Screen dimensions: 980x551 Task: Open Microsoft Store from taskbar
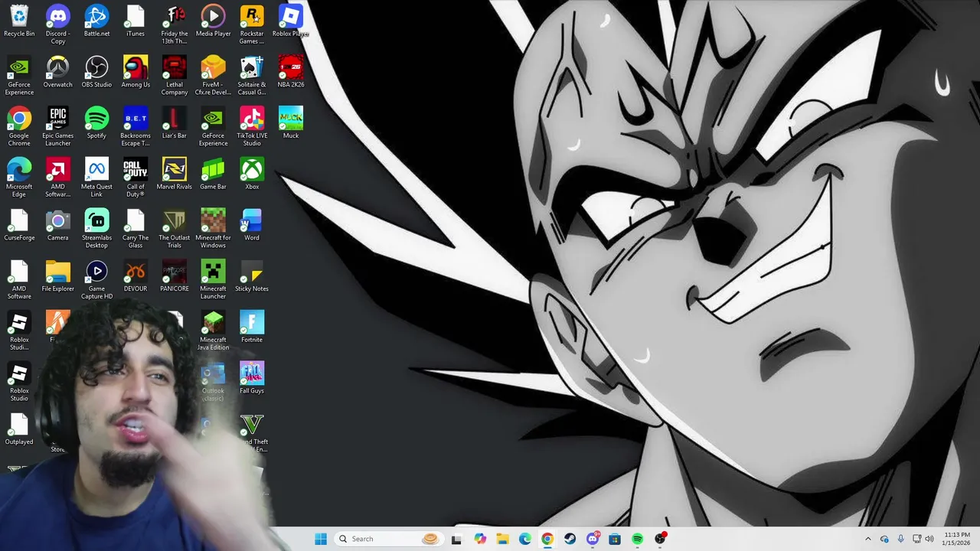click(x=614, y=539)
